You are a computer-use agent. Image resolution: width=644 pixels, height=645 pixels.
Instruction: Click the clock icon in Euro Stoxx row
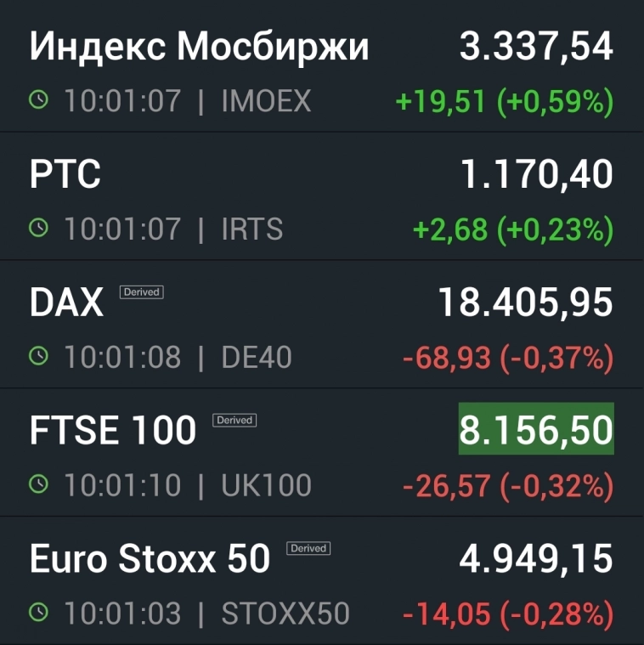[x=38, y=613]
